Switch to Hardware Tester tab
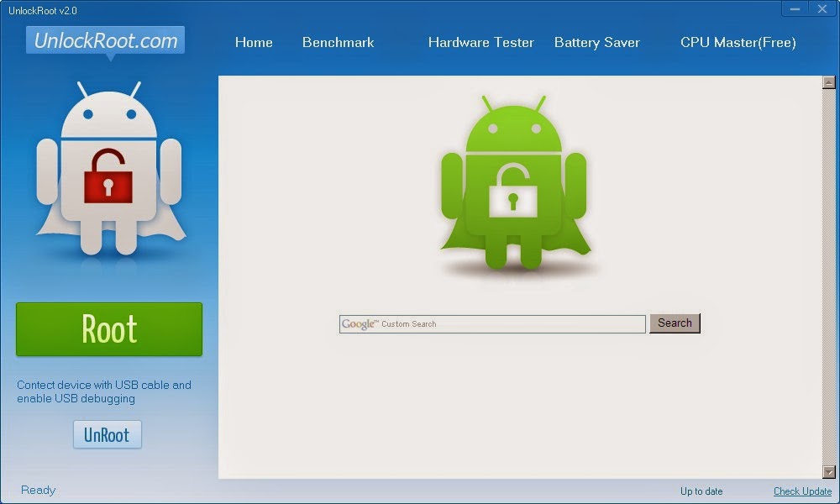Image resolution: width=840 pixels, height=504 pixels. click(x=481, y=42)
